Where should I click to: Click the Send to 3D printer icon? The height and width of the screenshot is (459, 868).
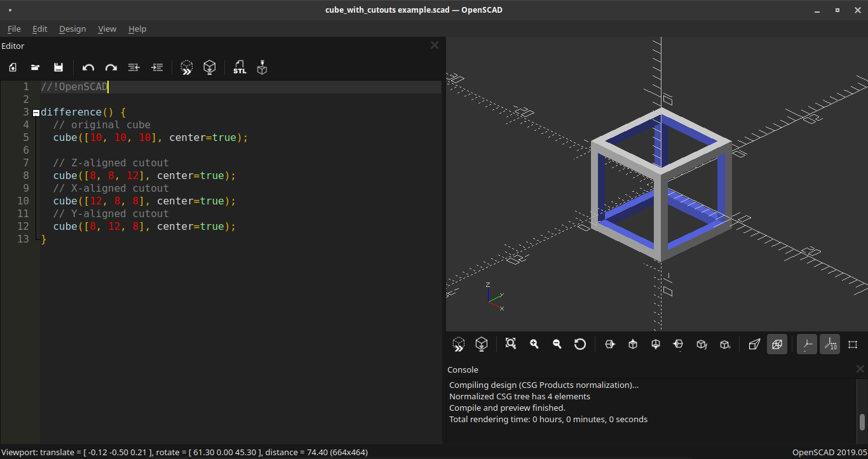pos(262,67)
